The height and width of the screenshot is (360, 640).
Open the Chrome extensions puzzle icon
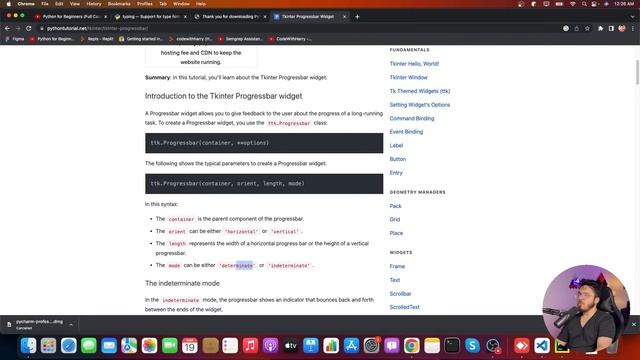(x=600, y=29)
